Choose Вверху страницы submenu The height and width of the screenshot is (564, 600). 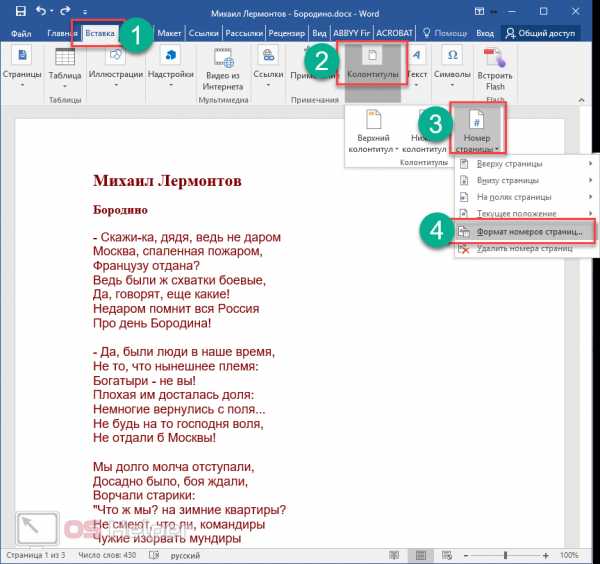coord(525,164)
